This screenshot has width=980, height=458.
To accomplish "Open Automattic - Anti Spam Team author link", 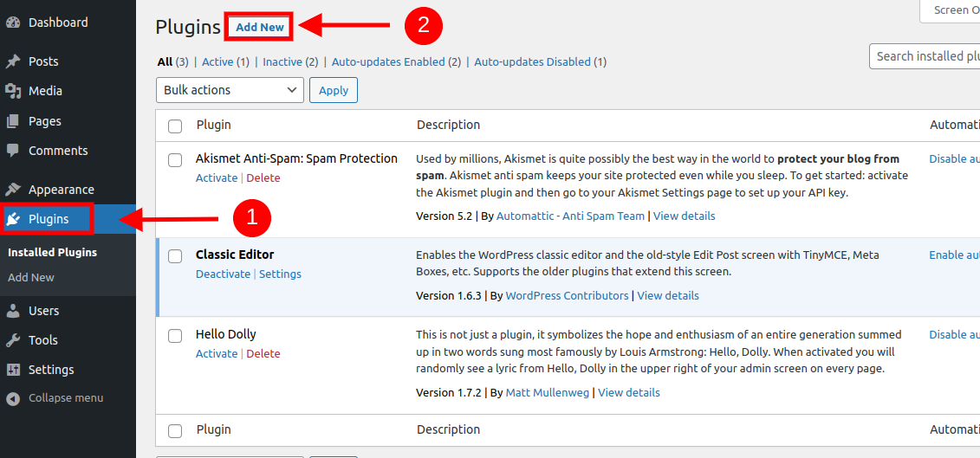I will coord(571,216).
